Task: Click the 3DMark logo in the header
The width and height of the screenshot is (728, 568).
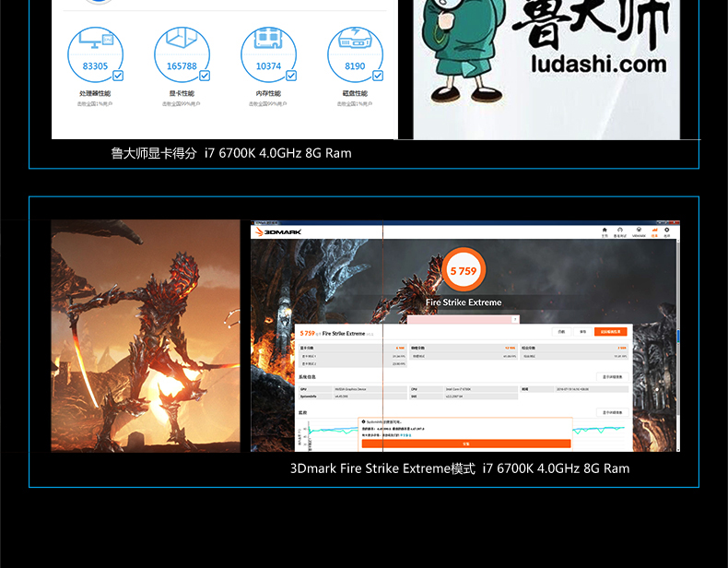Action: [x=278, y=231]
